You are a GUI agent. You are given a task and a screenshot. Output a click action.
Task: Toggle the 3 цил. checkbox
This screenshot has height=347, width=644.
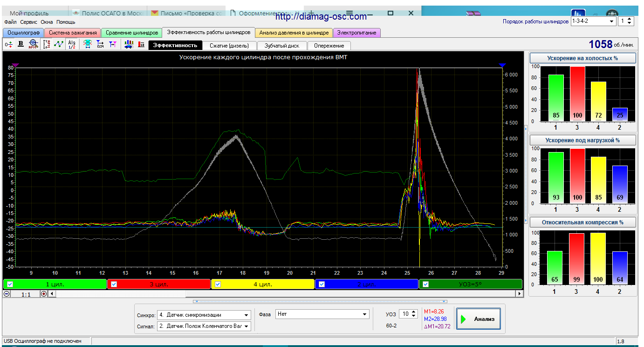pyautogui.click(x=114, y=284)
